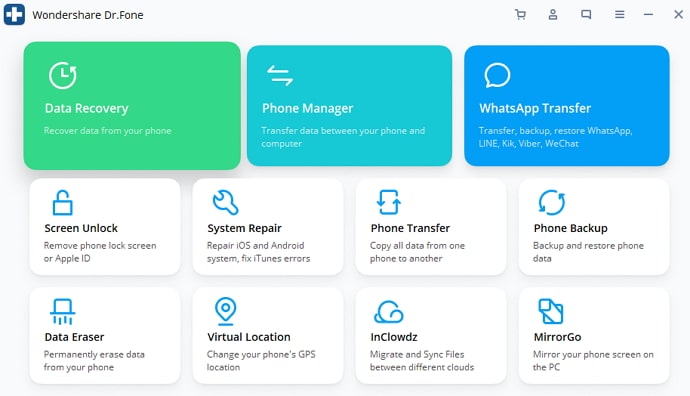Click 'Transfer data between your phone and computer' text
The image size is (690, 396).
(343, 137)
